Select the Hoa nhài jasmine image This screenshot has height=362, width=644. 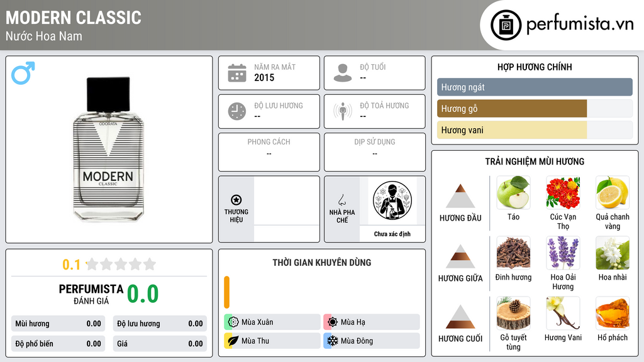(613, 253)
